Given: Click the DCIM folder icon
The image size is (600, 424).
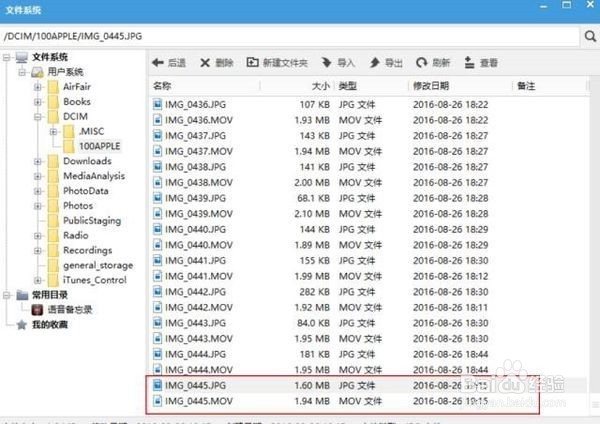Looking at the screenshot, I should [x=53, y=117].
